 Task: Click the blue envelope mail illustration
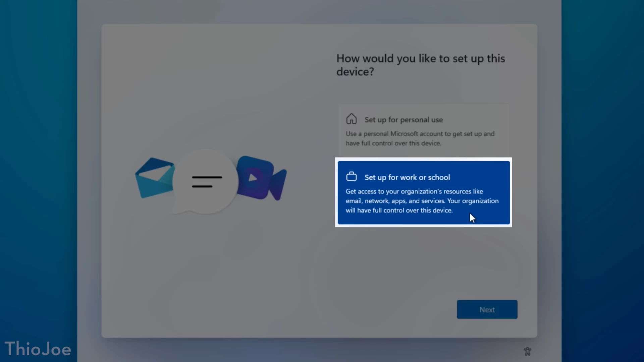point(154,178)
